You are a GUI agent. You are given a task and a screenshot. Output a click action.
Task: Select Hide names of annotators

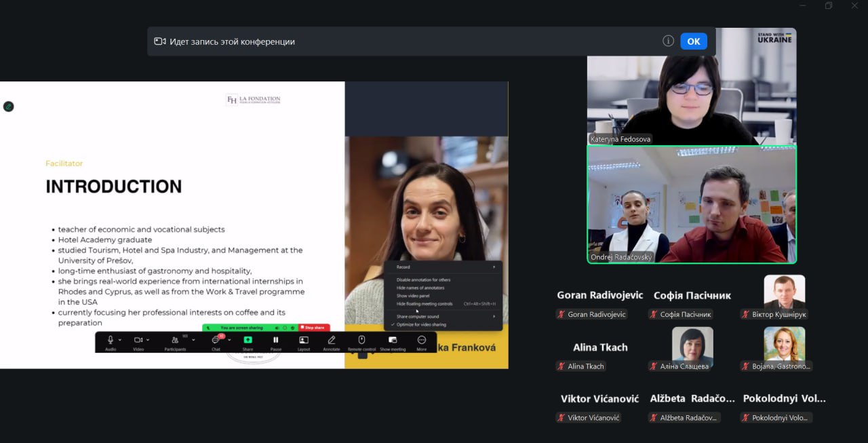(420, 288)
